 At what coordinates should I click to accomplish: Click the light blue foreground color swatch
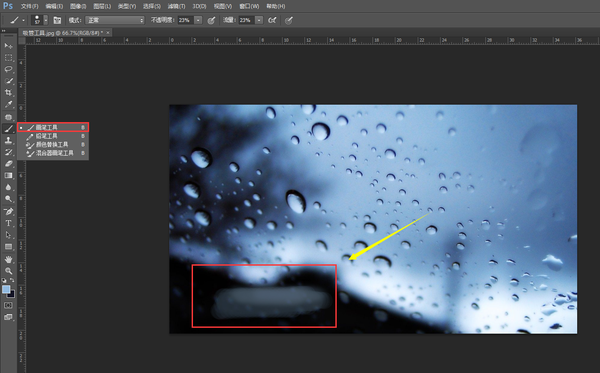tap(6, 290)
